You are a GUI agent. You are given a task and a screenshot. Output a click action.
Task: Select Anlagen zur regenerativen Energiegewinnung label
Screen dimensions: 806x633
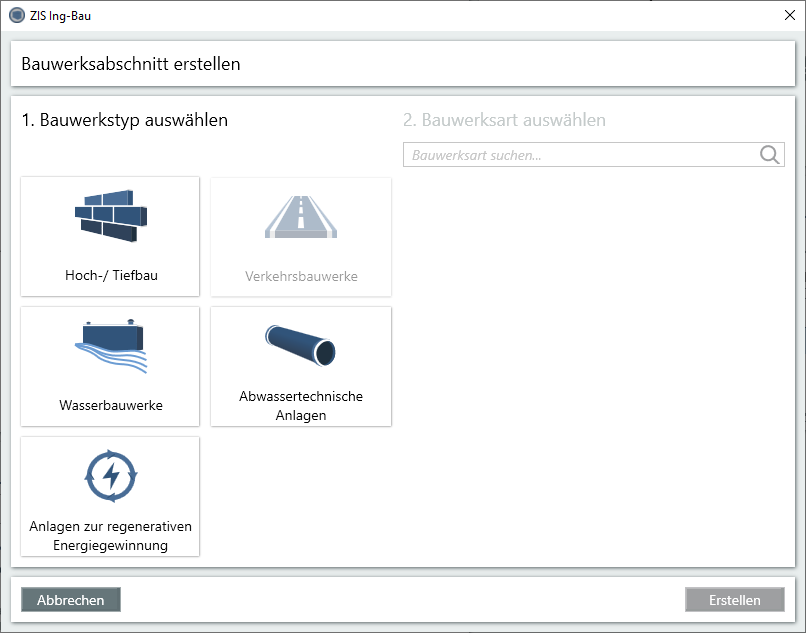(x=110, y=536)
